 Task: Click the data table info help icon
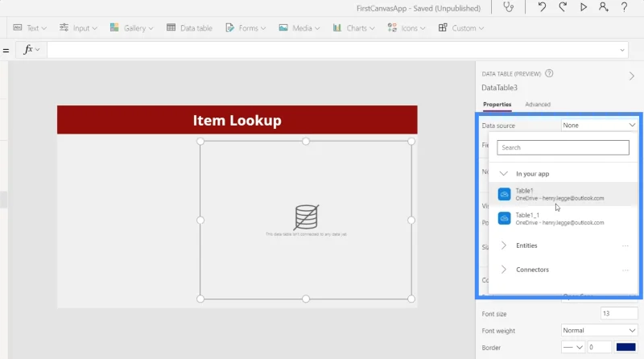click(549, 73)
